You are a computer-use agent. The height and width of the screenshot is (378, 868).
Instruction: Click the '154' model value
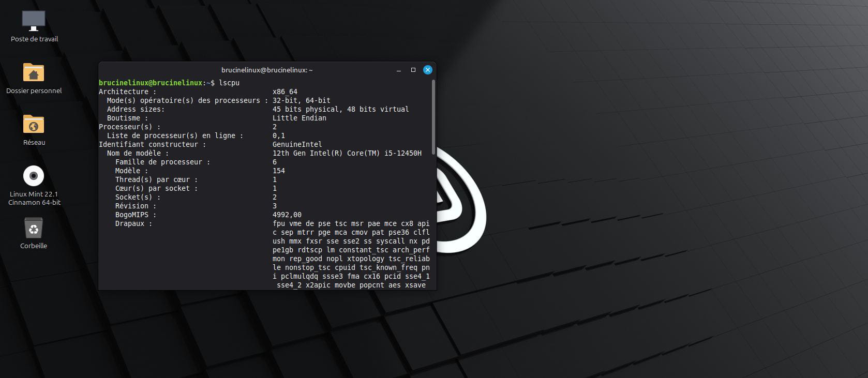pos(279,171)
